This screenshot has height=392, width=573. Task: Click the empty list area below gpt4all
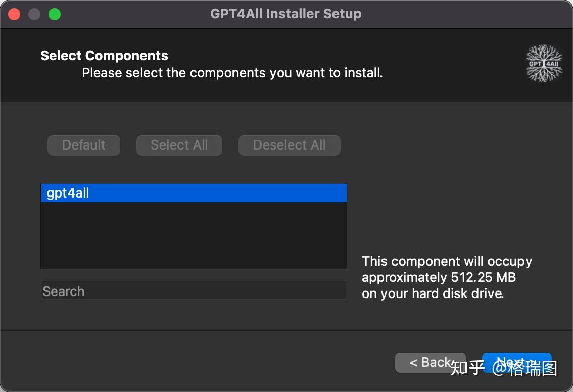(194, 237)
